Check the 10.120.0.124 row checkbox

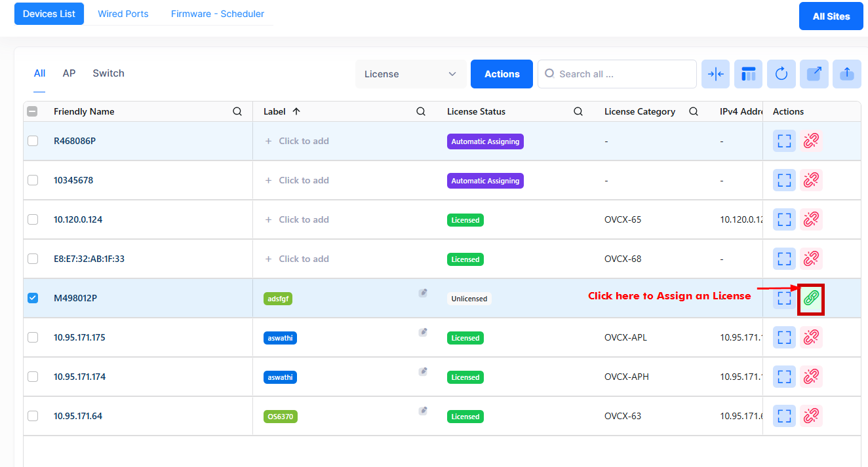[33, 219]
